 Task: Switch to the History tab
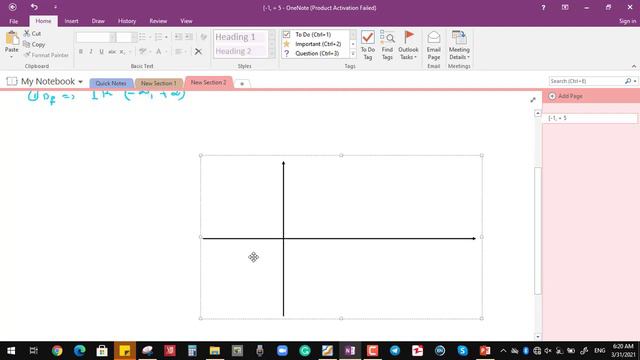point(127,21)
